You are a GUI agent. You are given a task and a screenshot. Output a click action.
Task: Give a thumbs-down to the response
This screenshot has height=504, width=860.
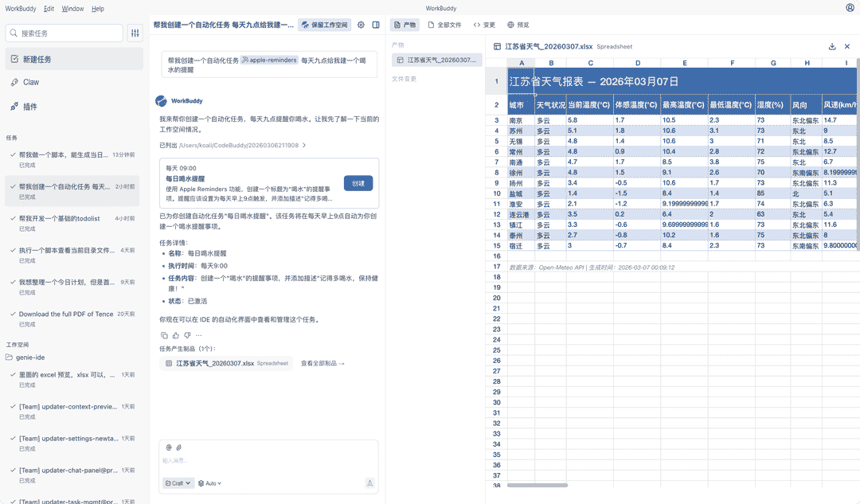click(x=186, y=335)
